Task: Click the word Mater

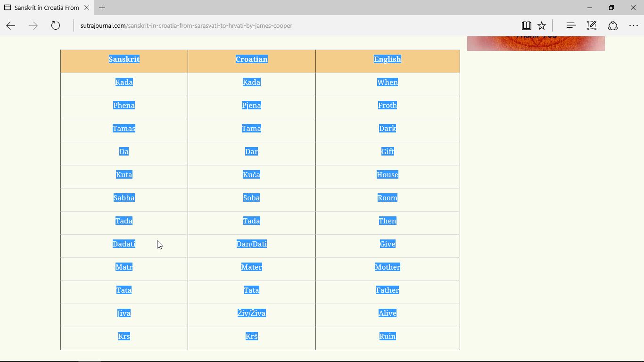Action: tap(252, 267)
